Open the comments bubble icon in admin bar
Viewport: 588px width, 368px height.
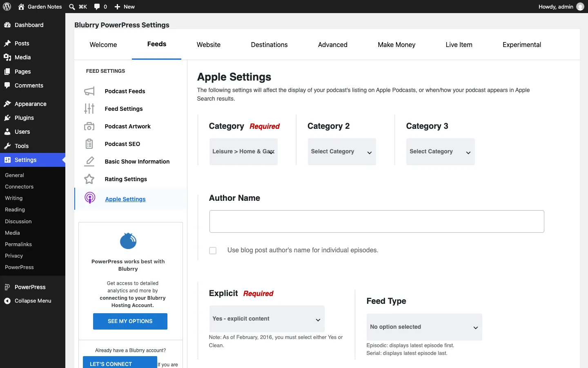(97, 7)
